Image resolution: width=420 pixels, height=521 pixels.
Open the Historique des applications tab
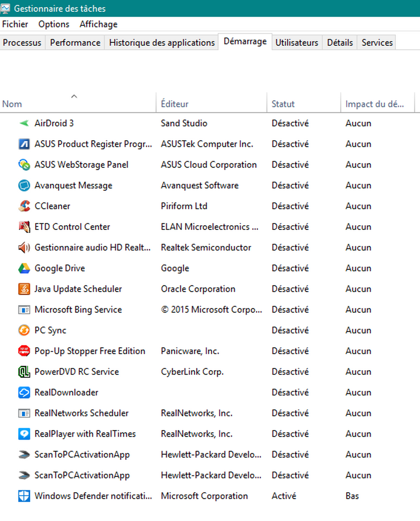point(162,43)
